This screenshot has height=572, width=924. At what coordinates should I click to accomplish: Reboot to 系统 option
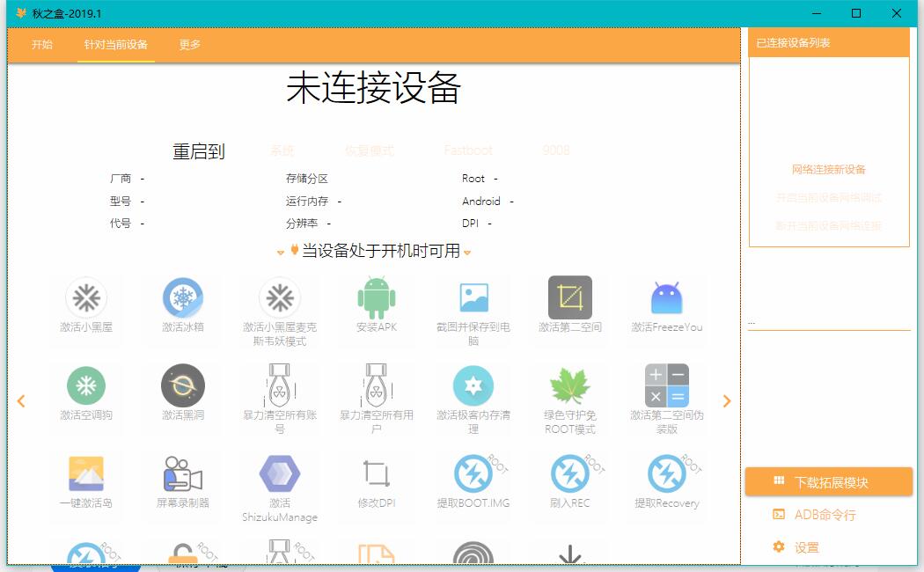(x=282, y=150)
